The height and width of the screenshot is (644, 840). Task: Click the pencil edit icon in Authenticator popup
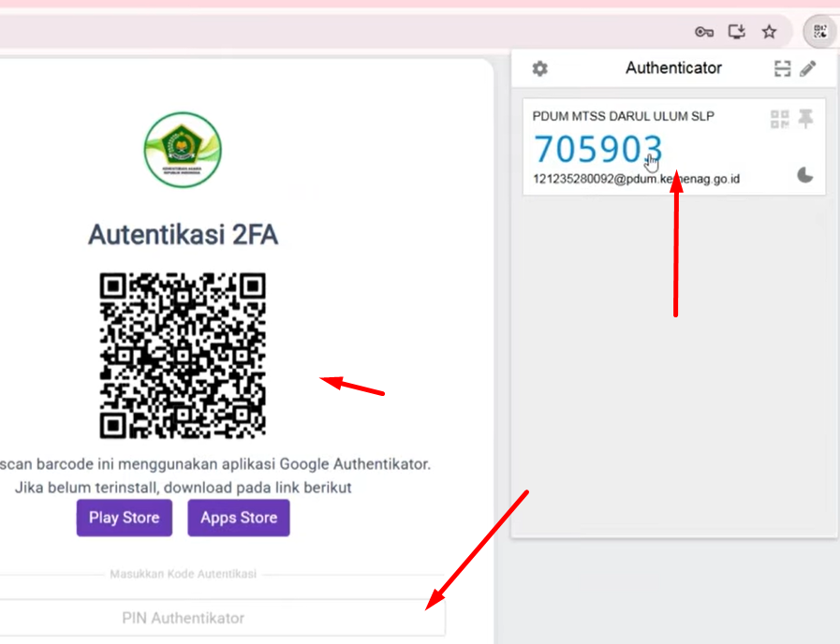click(x=809, y=68)
